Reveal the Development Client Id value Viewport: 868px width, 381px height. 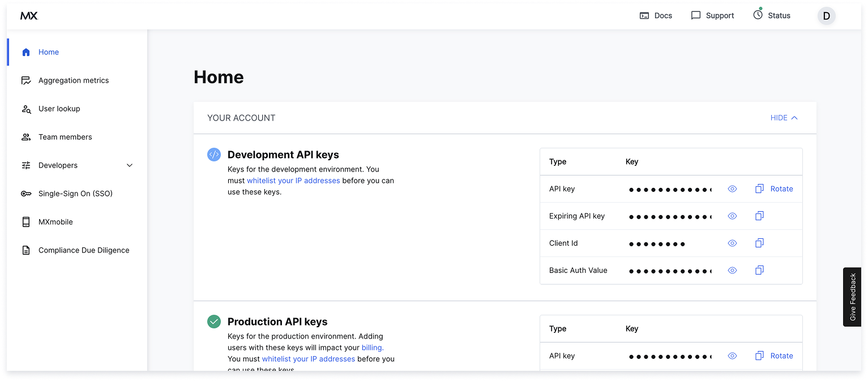pos(732,243)
